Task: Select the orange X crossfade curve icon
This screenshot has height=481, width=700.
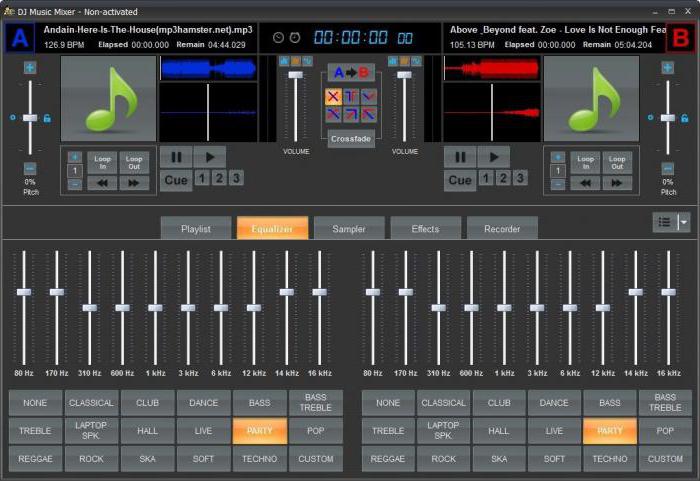Action: 333,96
